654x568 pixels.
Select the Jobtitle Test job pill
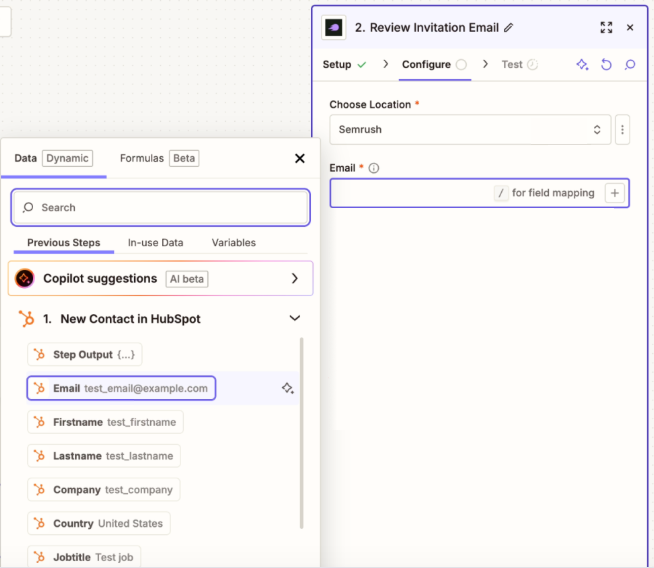(x=84, y=557)
